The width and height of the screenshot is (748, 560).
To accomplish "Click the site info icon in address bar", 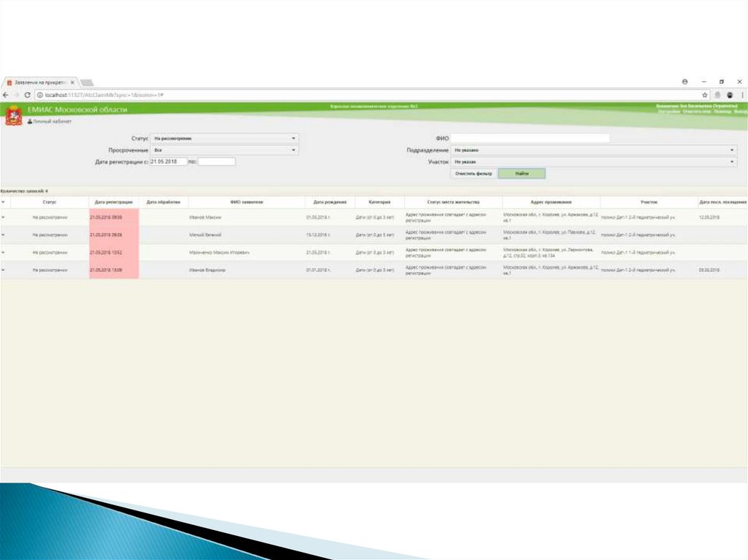I will coord(39,95).
